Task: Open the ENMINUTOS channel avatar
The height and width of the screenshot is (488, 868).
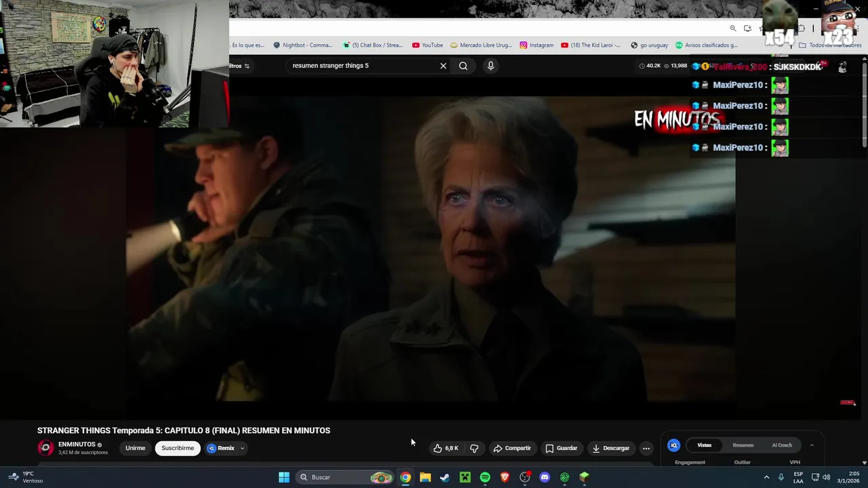Action: pos(45,448)
